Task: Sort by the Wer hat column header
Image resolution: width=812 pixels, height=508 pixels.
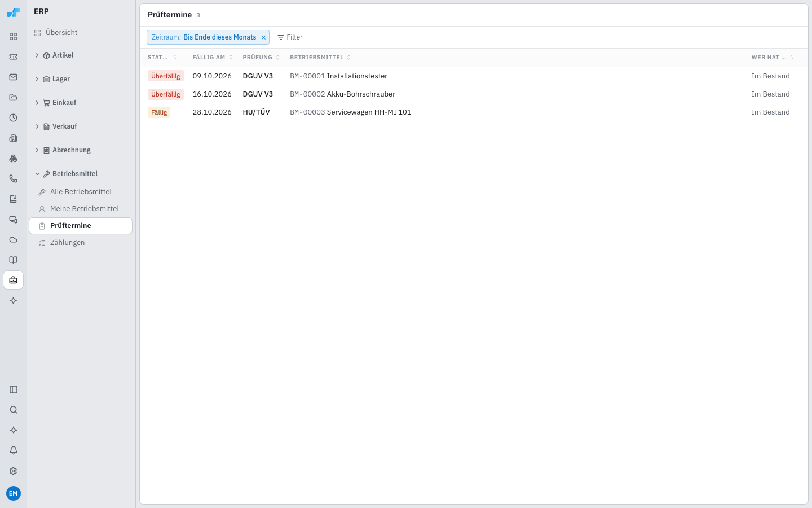Action: (773, 58)
